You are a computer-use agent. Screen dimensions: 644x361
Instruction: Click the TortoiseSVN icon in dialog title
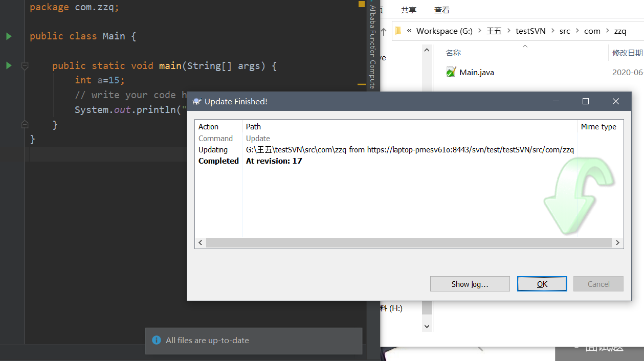(196, 101)
